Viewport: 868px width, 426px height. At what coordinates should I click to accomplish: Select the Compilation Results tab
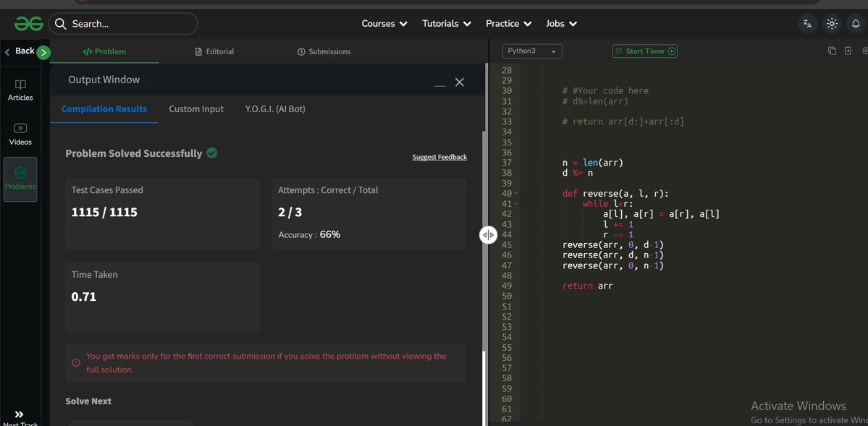click(x=104, y=109)
